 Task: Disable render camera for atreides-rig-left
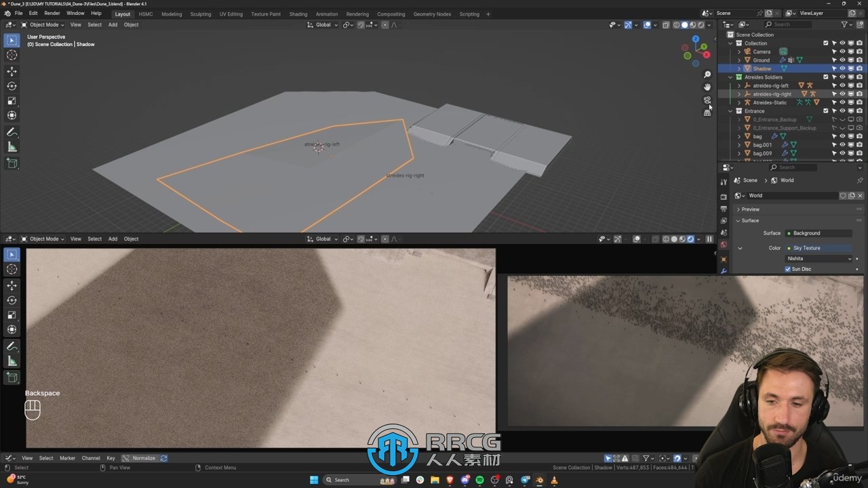click(x=859, y=85)
